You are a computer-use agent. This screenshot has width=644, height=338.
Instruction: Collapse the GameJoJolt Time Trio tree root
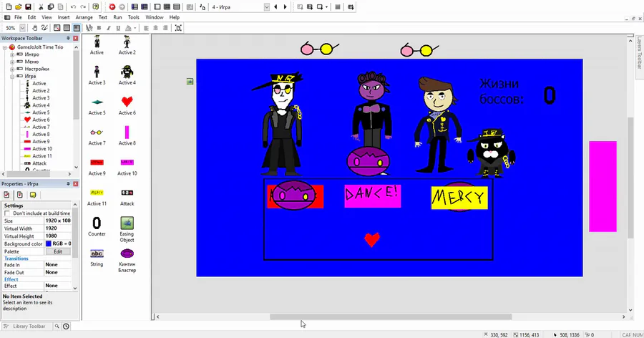point(5,47)
